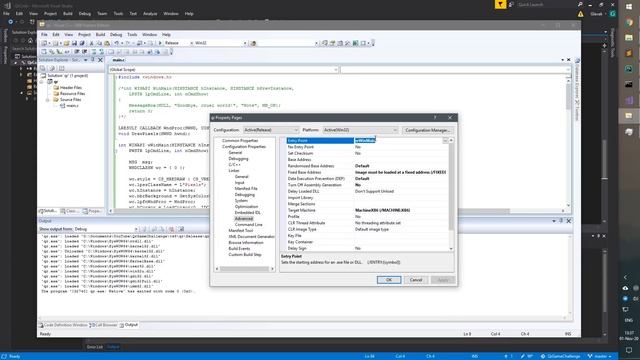Select the C/C++ node in the property tree
The height and width of the screenshot is (360, 640).
[234, 164]
